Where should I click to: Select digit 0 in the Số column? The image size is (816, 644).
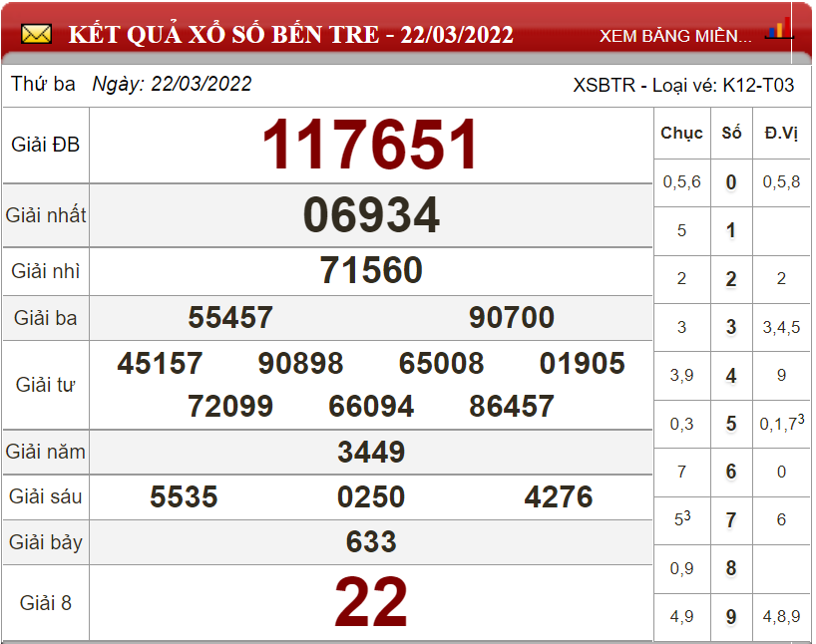[731, 182]
